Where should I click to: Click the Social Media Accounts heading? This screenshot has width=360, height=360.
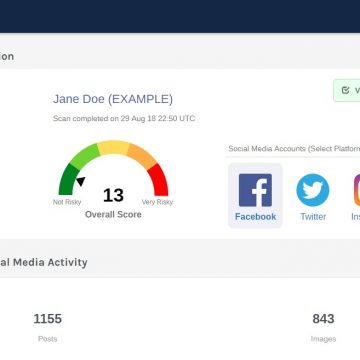294,149
